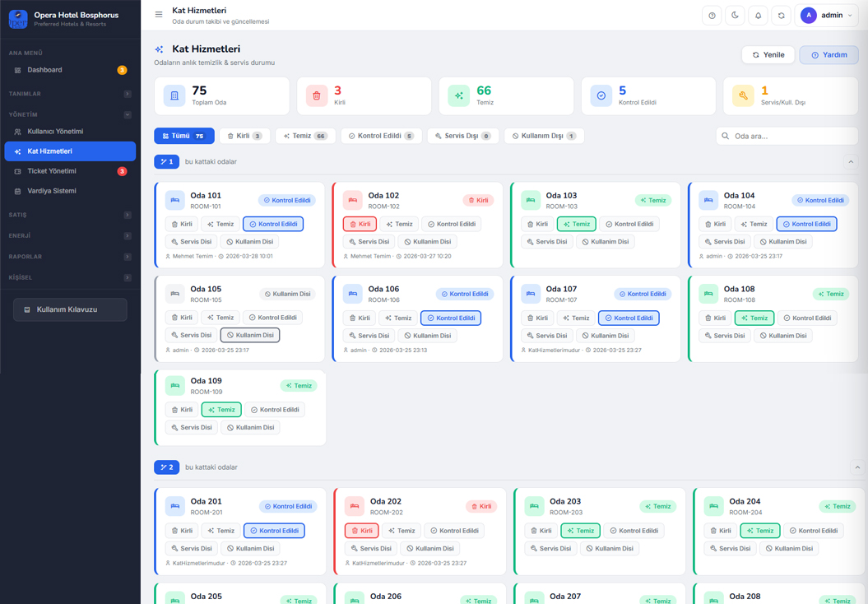Set Oda 101 status to Temiz
Screen dimensions: 868x604
click(220, 224)
